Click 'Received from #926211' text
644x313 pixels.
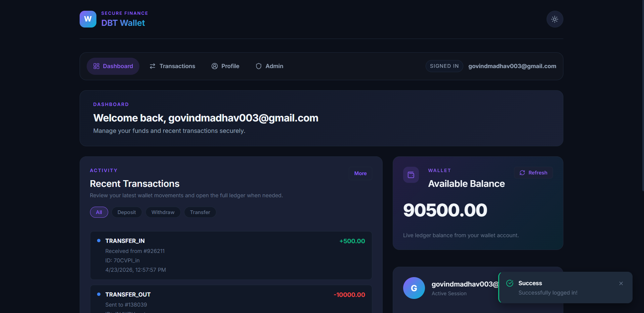point(135,251)
